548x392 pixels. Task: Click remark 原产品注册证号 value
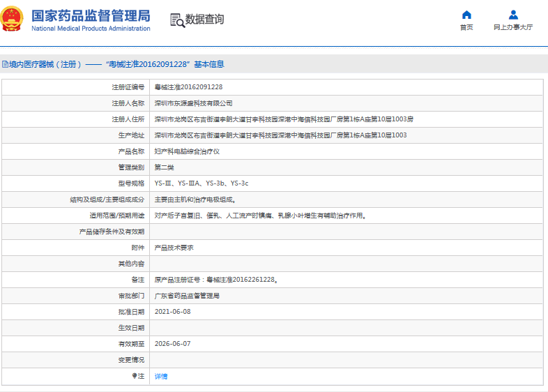216,280
